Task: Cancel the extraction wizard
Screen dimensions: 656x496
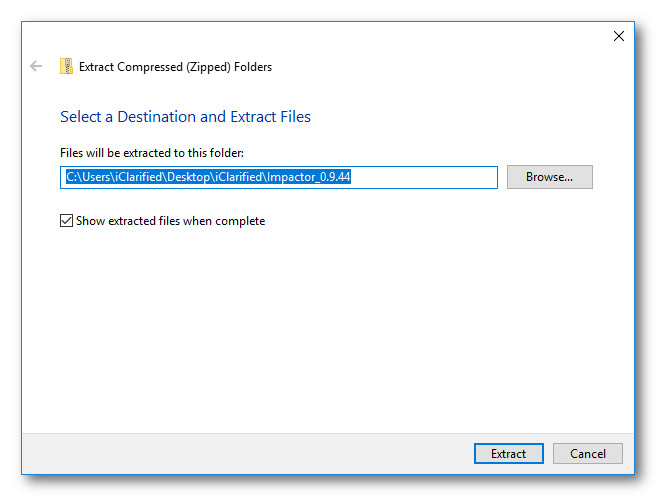Action: click(x=587, y=453)
